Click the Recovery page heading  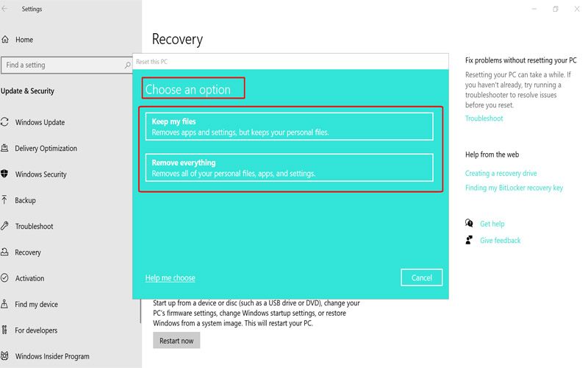(177, 40)
